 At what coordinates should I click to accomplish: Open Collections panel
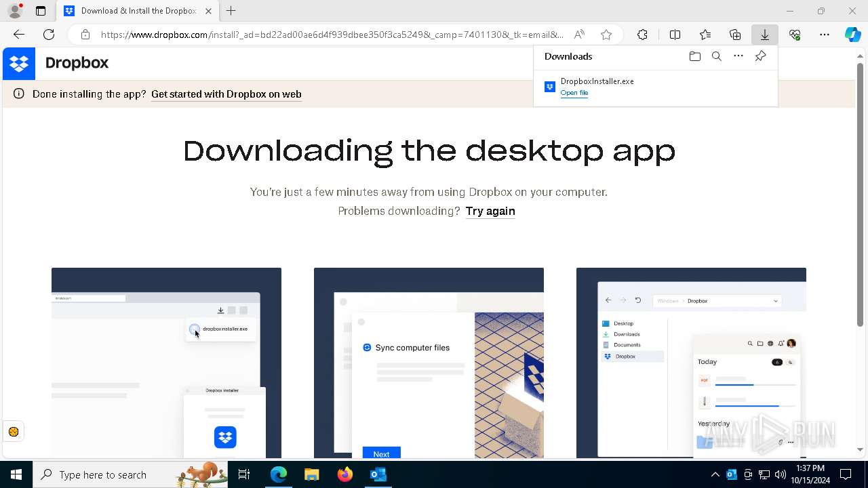(x=735, y=35)
